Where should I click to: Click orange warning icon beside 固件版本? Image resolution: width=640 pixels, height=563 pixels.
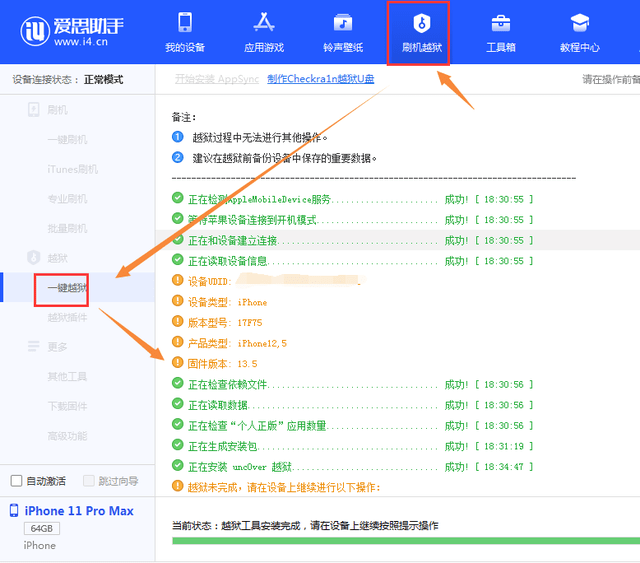[178, 363]
